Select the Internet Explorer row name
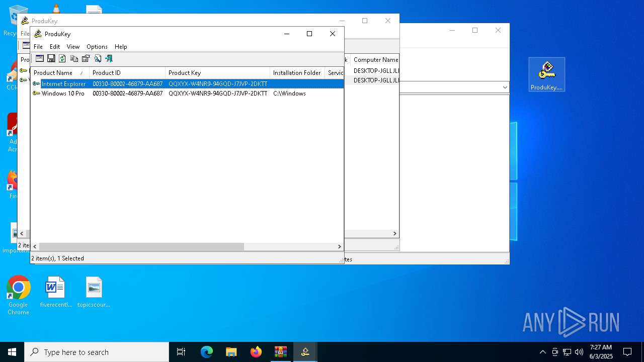This screenshot has height=362, width=644. (63, 84)
